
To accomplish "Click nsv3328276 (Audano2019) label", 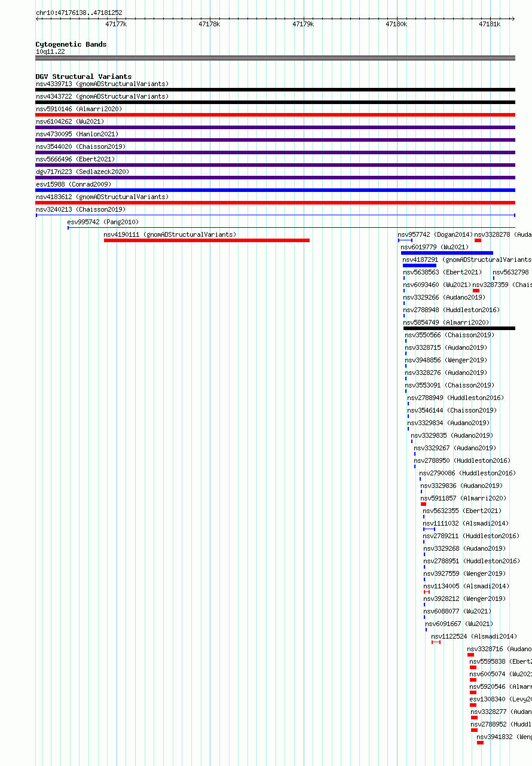I will click(x=447, y=373).
